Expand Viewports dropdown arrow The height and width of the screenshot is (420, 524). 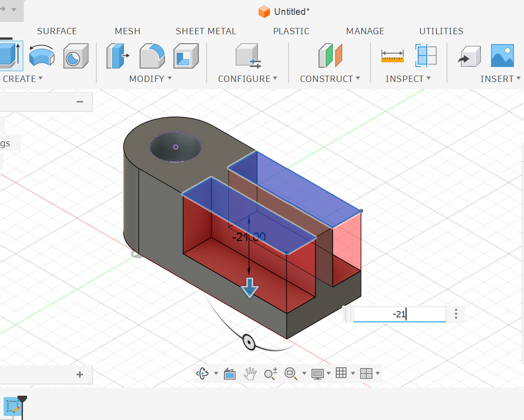[378, 374]
